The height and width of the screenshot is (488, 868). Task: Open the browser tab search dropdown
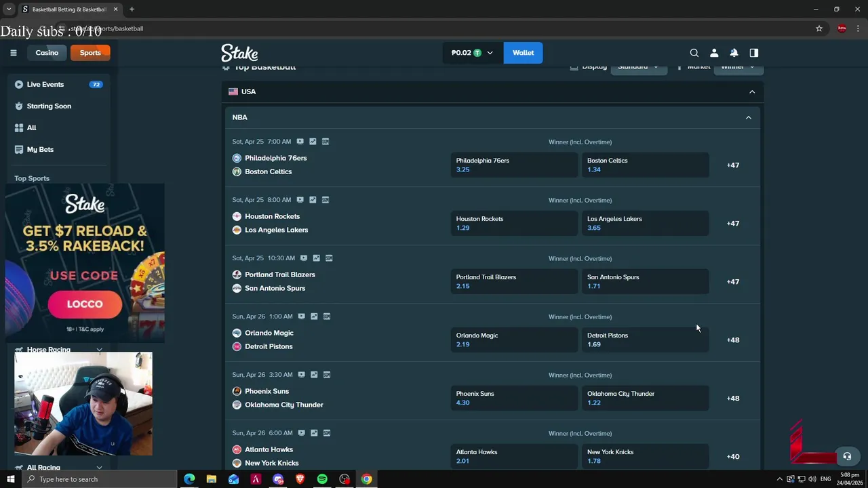click(9, 9)
